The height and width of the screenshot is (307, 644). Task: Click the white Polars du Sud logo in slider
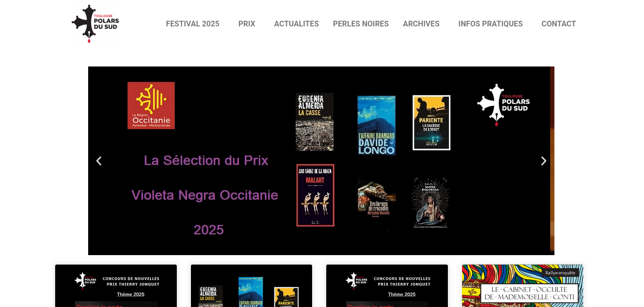[503, 105]
